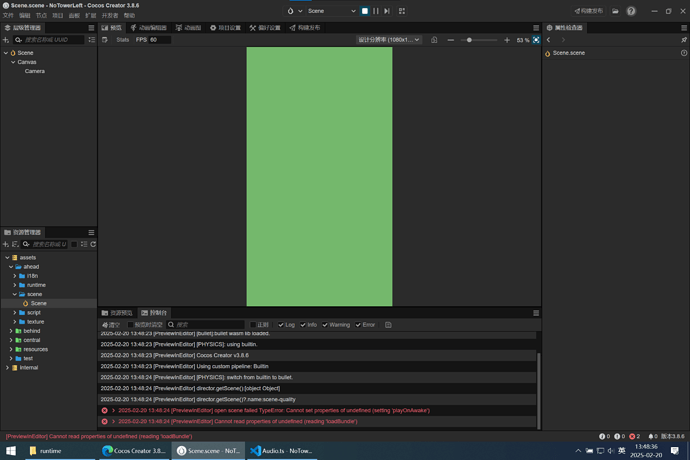Expand the script folder

[15, 313]
